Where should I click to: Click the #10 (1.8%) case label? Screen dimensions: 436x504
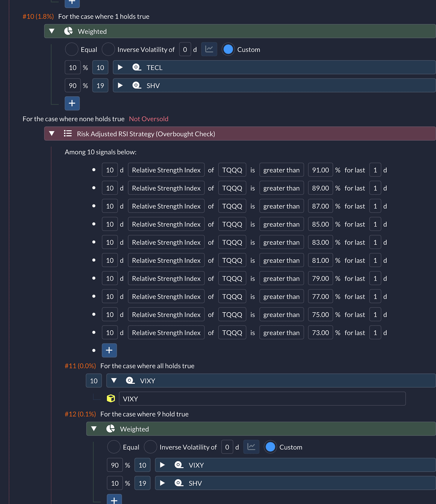tap(38, 16)
